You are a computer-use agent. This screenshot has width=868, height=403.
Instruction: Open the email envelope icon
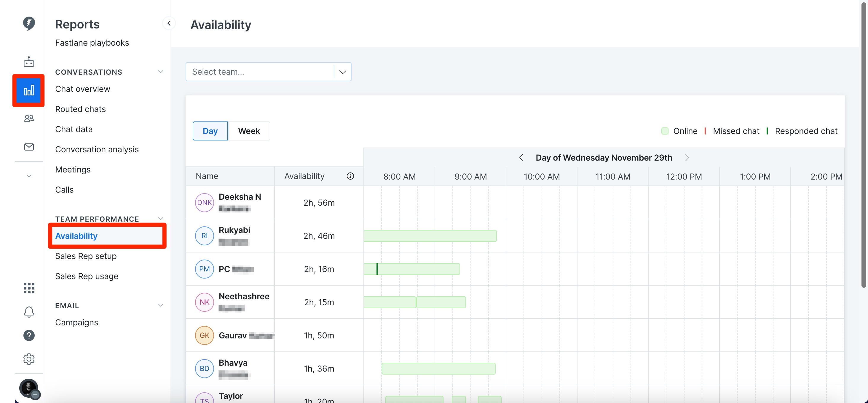(29, 147)
